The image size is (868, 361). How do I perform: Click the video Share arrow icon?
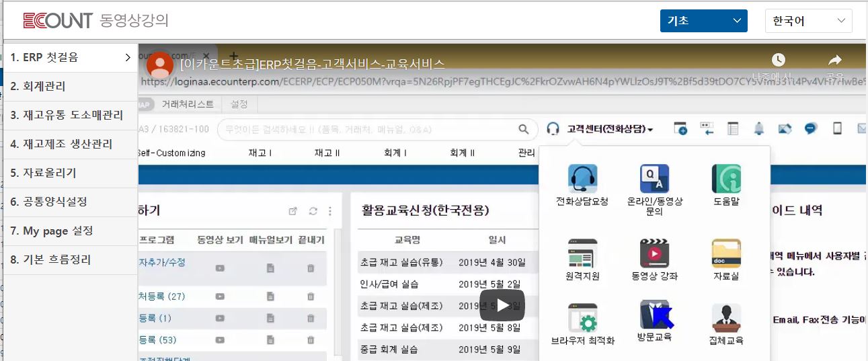click(x=834, y=60)
